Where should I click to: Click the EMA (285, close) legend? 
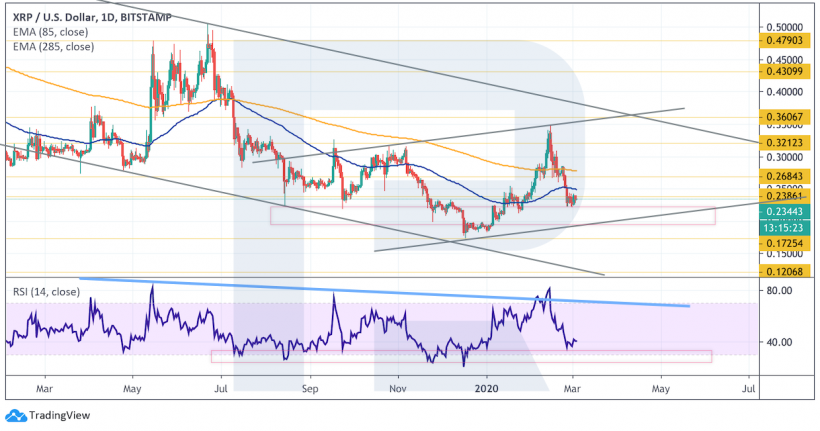[53, 47]
